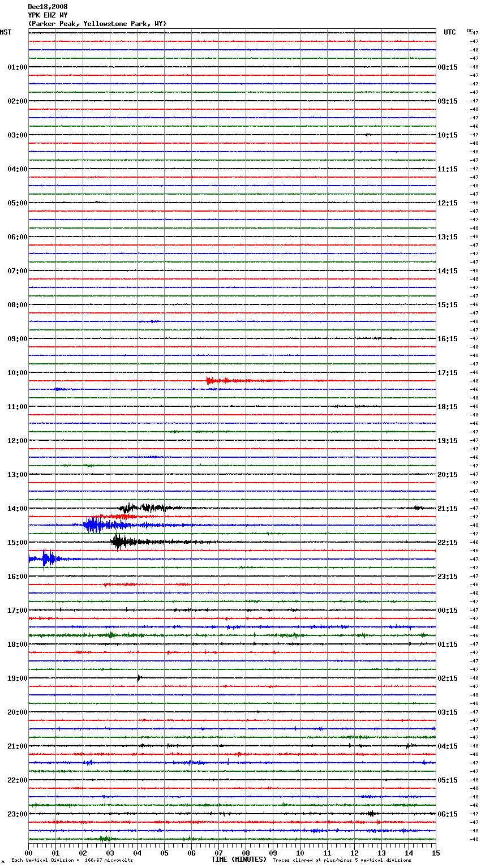
Task: Select the 23:00 MST time label
Action: click(18, 814)
